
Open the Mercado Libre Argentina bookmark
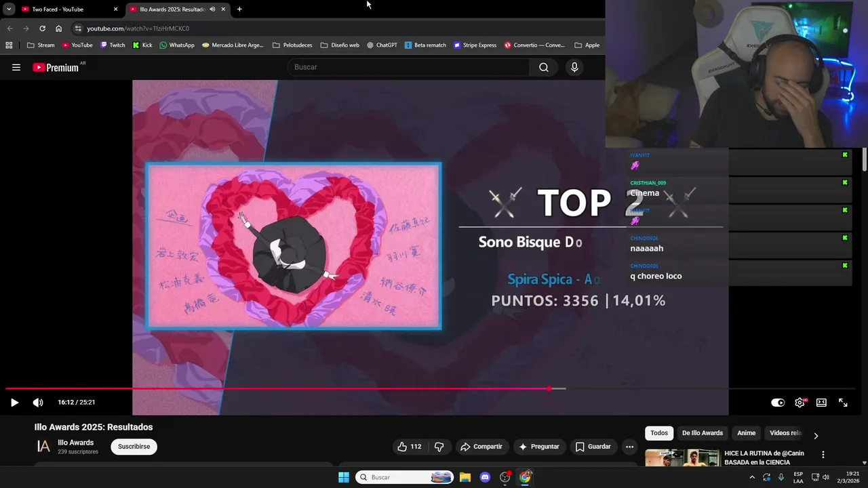click(233, 45)
